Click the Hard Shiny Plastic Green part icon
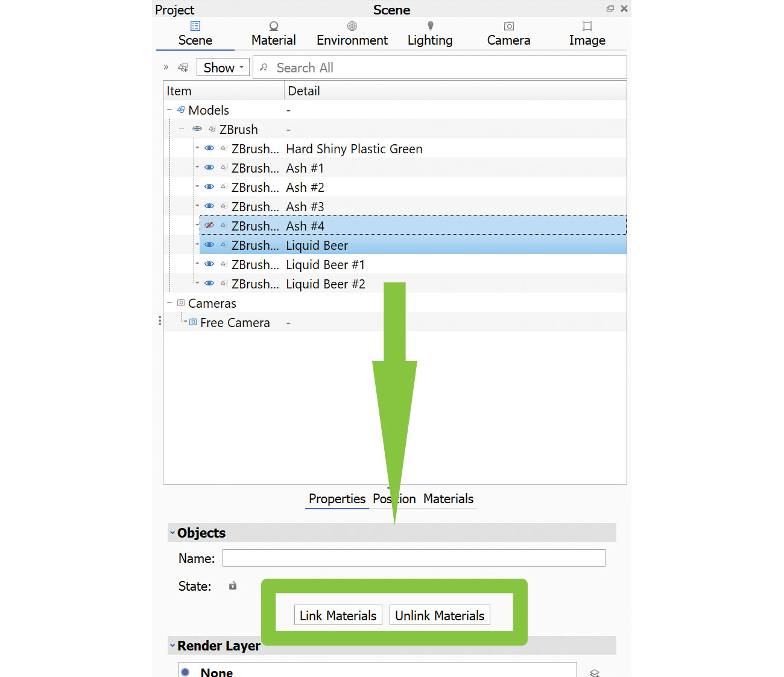Image resolution: width=784 pixels, height=677 pixels. click(223, 148)
